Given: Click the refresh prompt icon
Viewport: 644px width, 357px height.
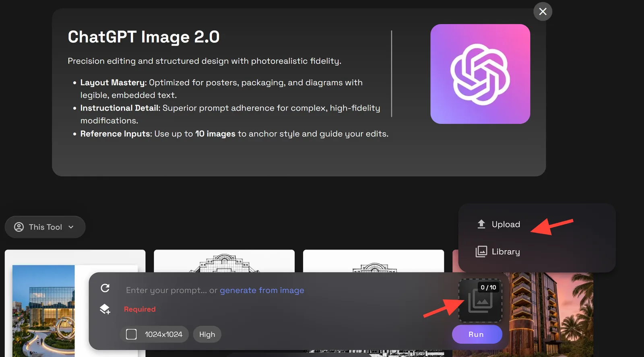Looking at the screenshot, I should click(105, 288).
